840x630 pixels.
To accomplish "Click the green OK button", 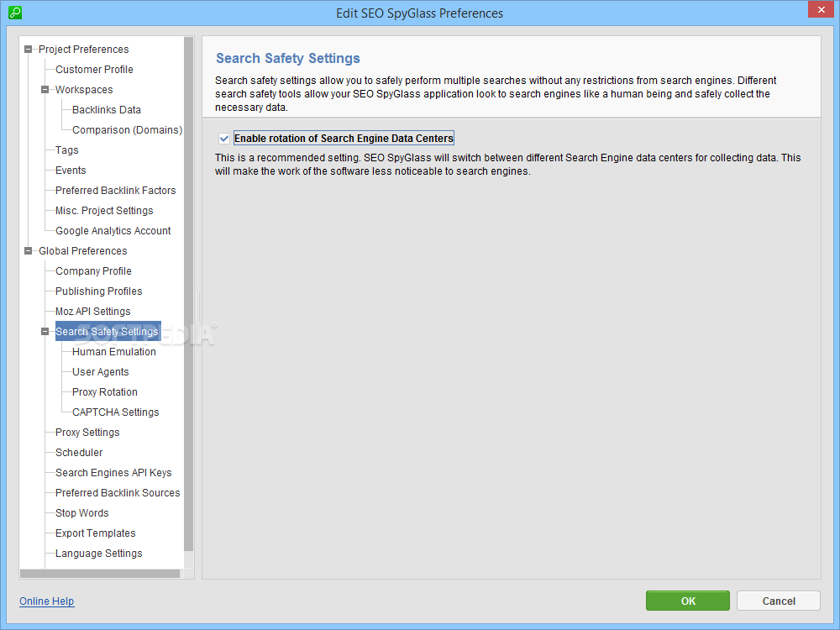I will tap(688, 601).
